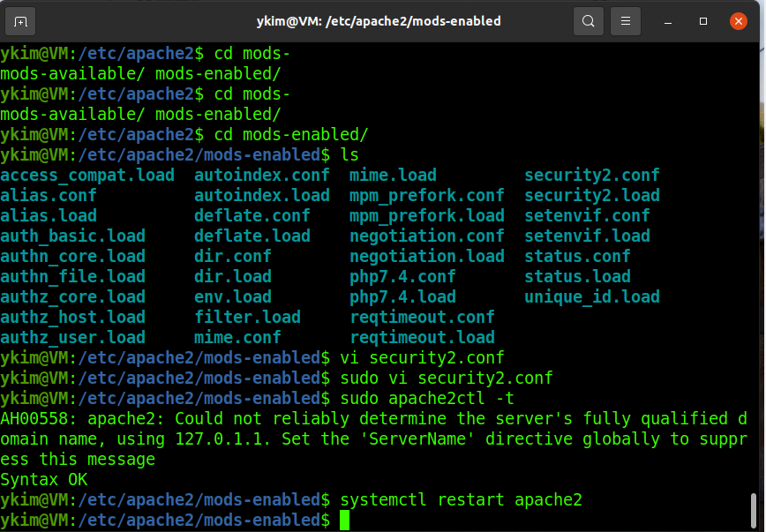
Task: Click security2.load file name
Action: [592, 195]
